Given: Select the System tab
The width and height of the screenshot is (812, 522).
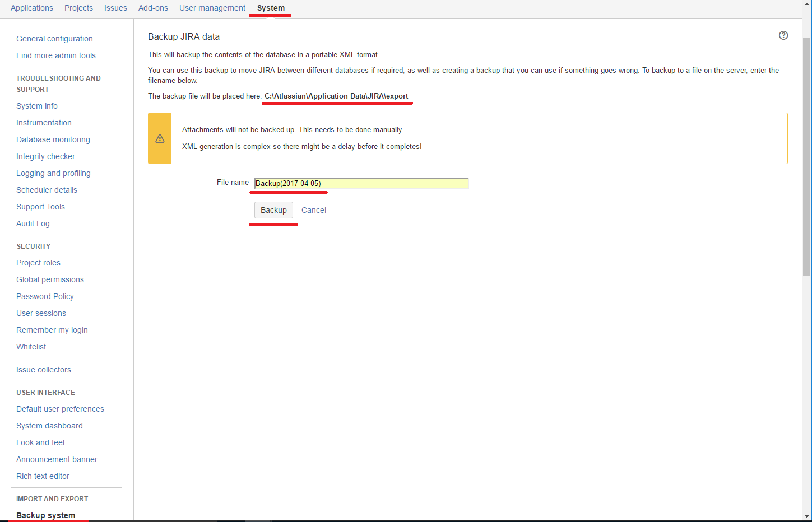Looking at the screenshot, I should click(x=271, y=8).
